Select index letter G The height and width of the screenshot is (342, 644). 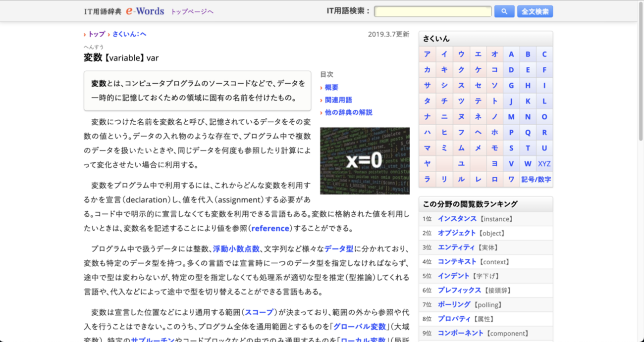coord(511,86)
